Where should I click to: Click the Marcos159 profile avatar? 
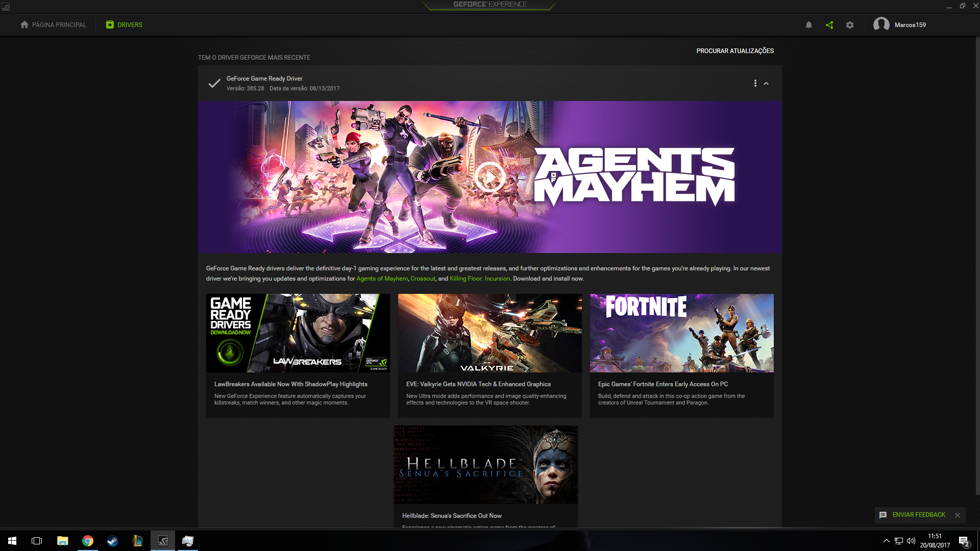click(881, 24)
